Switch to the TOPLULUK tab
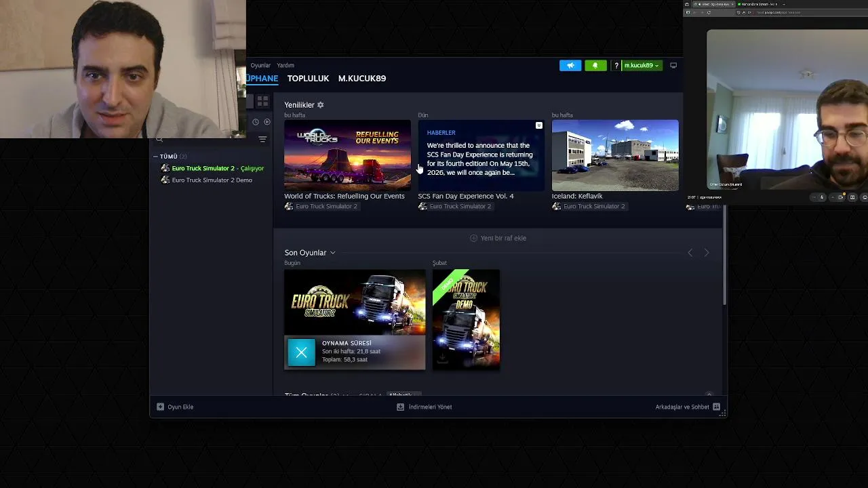 coord(308,79)
